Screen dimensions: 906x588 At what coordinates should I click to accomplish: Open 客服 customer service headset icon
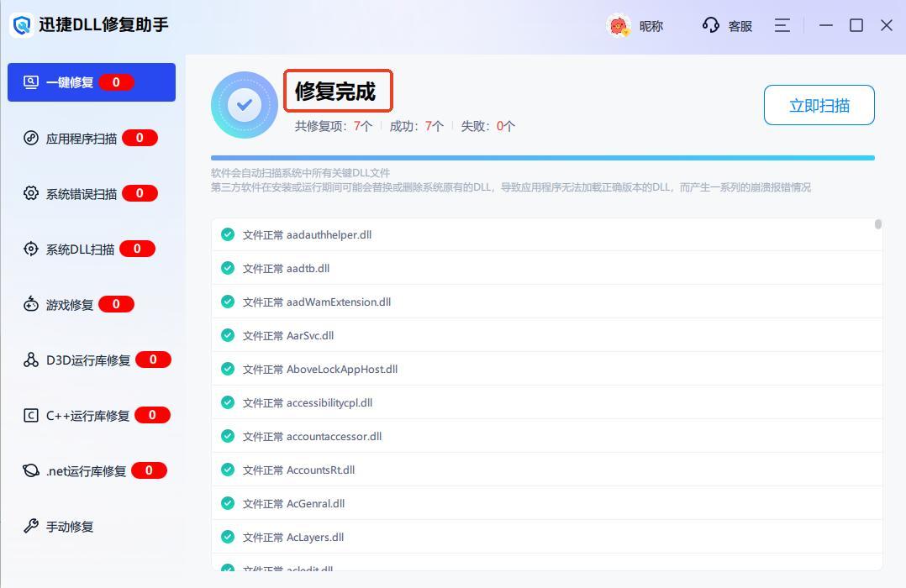pyautogui.click(x=711, y=25)
